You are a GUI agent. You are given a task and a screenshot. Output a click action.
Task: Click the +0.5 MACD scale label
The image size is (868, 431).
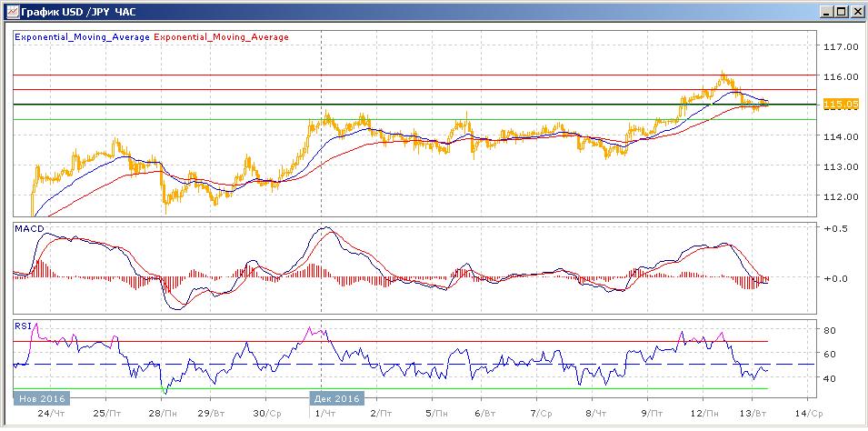(x=835, y=227)
